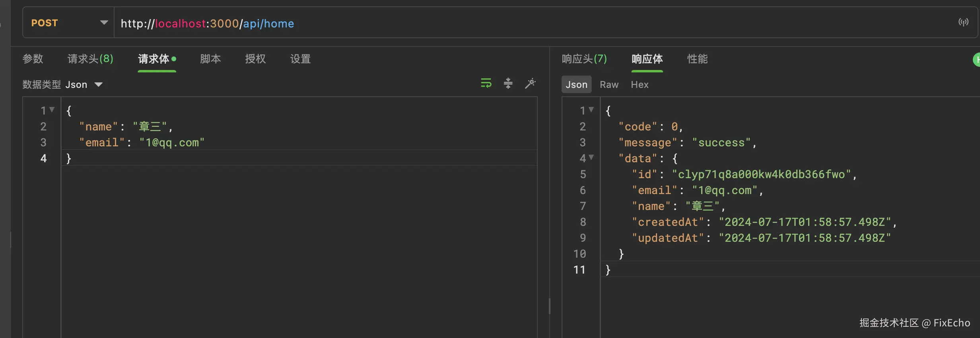
Task: Select the 脚本 tab
Action: pyautogui.click(x=210, y=59)
